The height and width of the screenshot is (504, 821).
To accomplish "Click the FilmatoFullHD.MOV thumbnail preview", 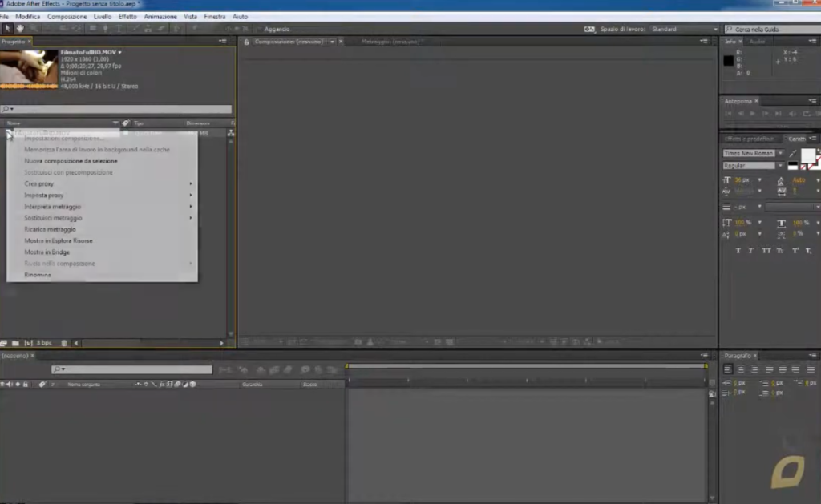I will 29,69.
